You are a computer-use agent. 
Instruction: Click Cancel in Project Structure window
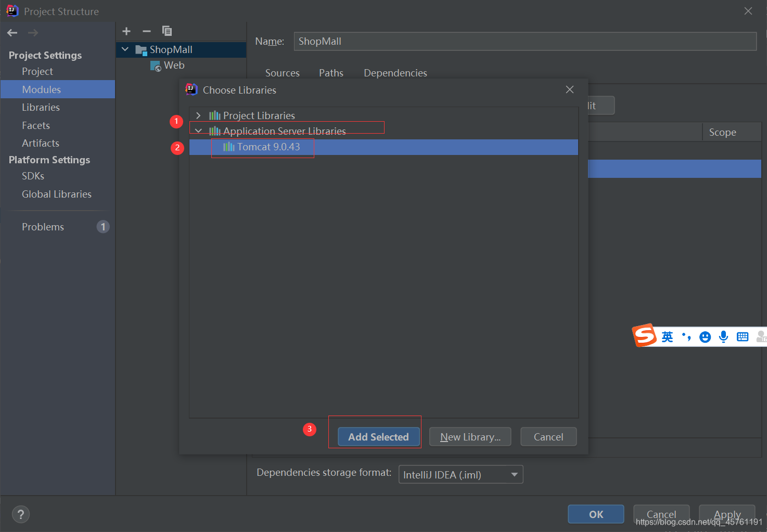[661, 514]
